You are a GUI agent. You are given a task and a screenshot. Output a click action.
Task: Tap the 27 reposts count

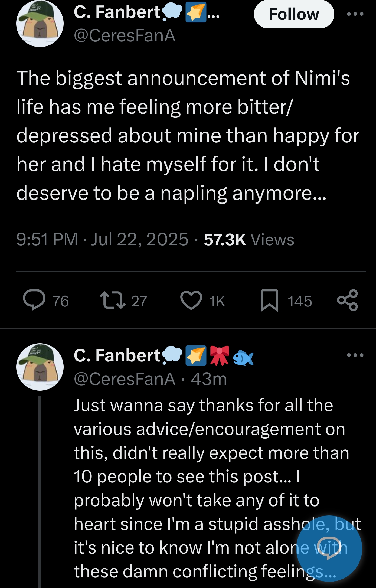click(139, 301)
